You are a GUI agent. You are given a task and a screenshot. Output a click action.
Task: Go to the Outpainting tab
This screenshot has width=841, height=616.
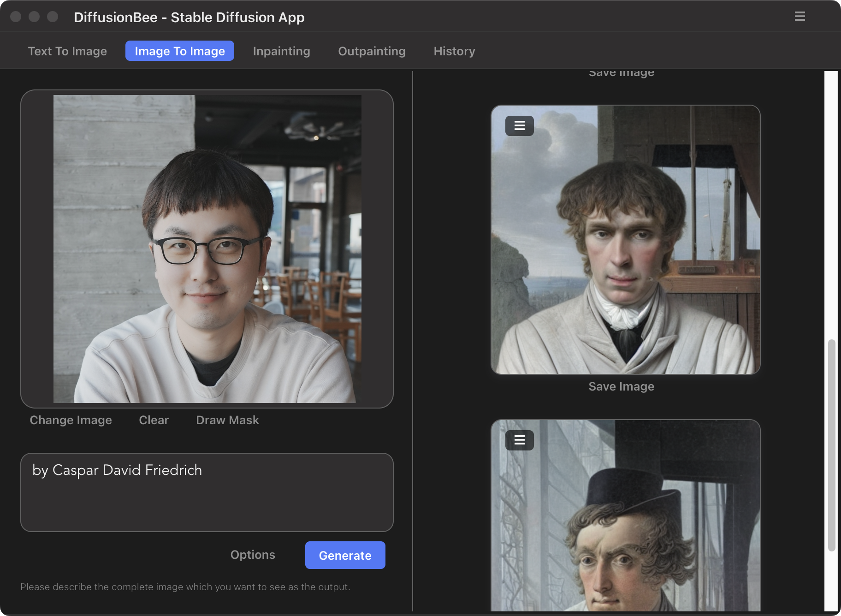372,51
